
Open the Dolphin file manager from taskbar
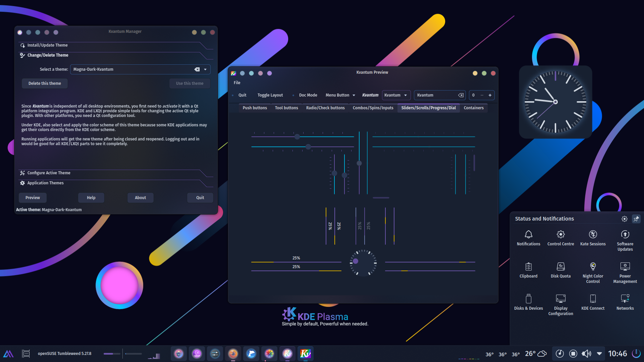[x=251, y=354]
